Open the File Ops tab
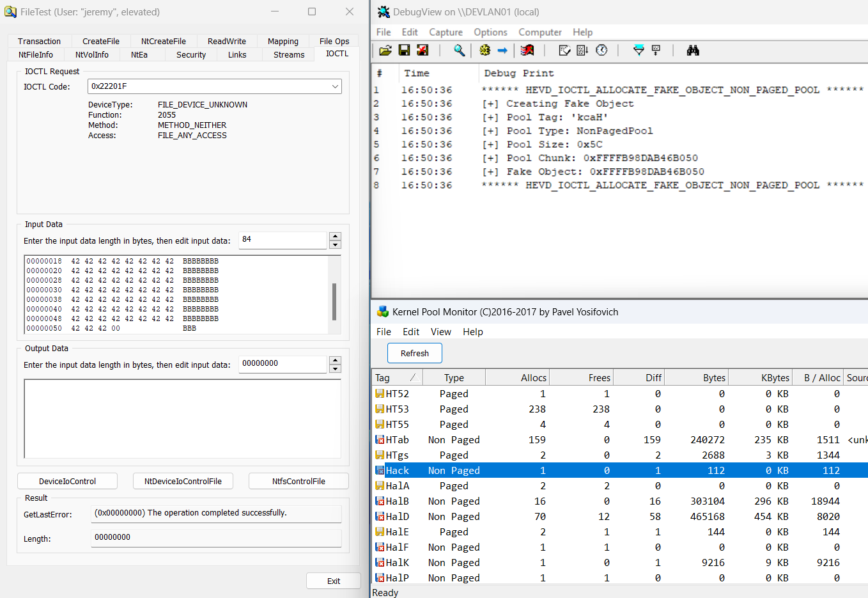The height and width of the screenshot is (598, 868). 334,41
